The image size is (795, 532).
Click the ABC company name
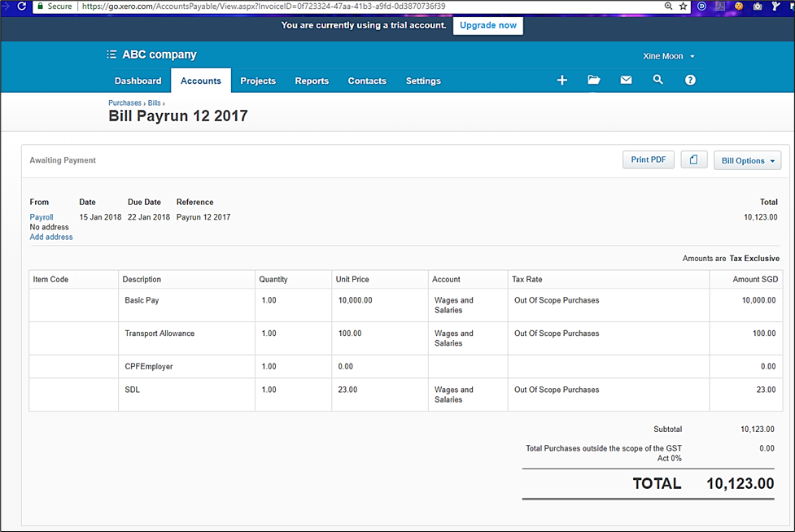159,55
